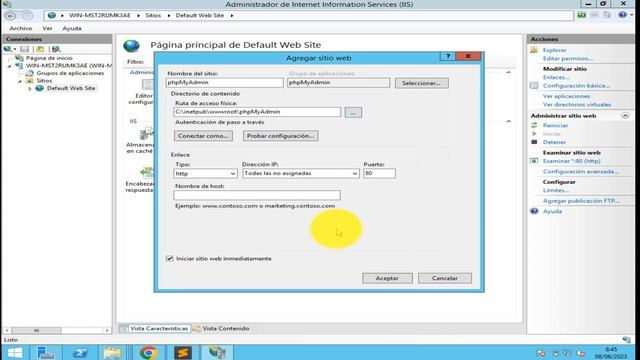Click the Puerto field

379,173
